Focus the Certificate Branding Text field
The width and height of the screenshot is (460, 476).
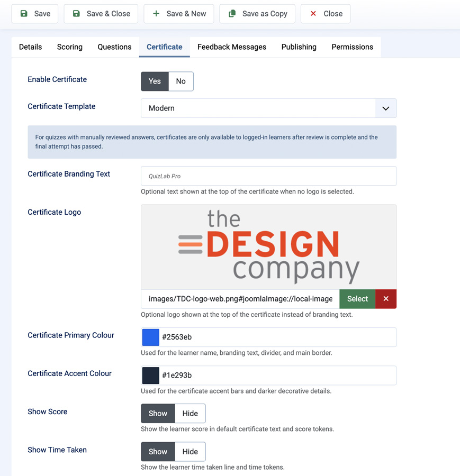click(268, 176)
